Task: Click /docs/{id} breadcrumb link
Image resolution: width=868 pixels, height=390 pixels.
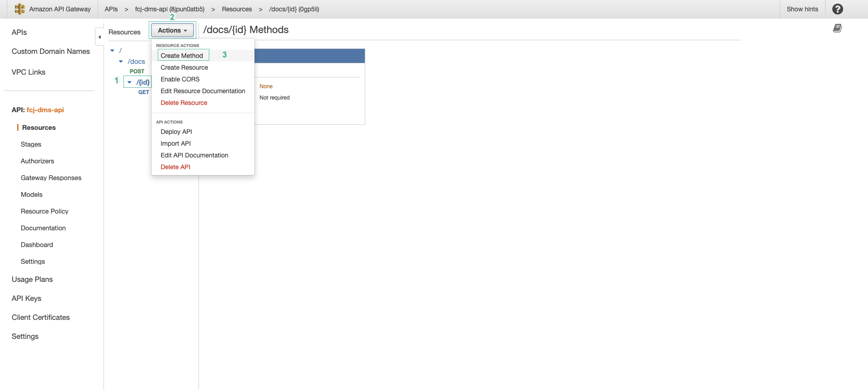Action: pos(294,9)
